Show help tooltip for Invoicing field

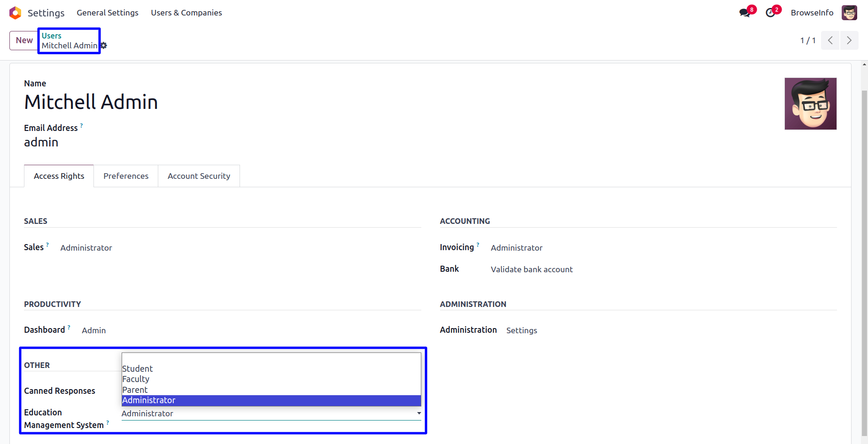point(478,245)
